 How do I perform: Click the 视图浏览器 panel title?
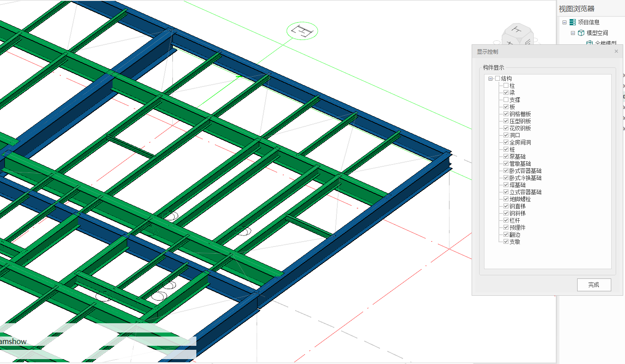coord(577,9)
